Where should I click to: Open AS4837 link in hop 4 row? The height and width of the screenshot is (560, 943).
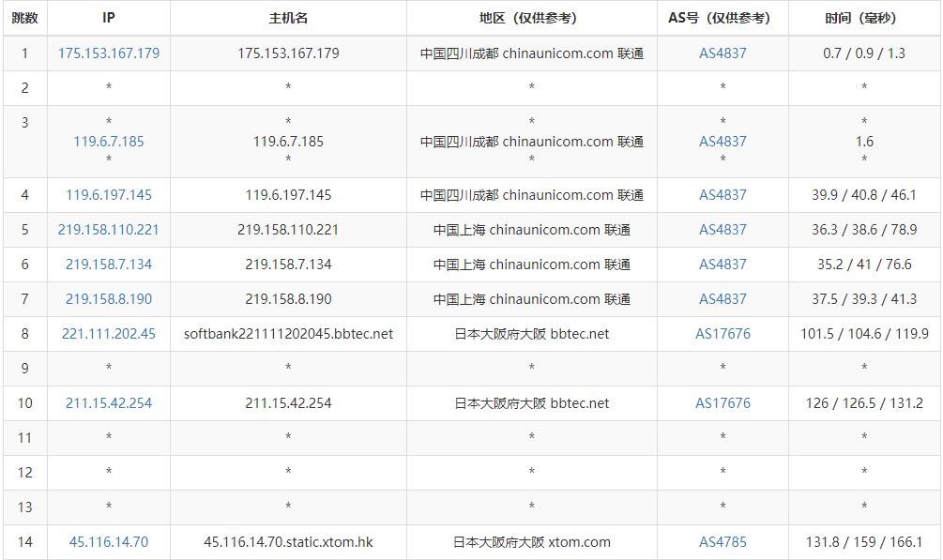pyautogui.click(x=722, y=195)
